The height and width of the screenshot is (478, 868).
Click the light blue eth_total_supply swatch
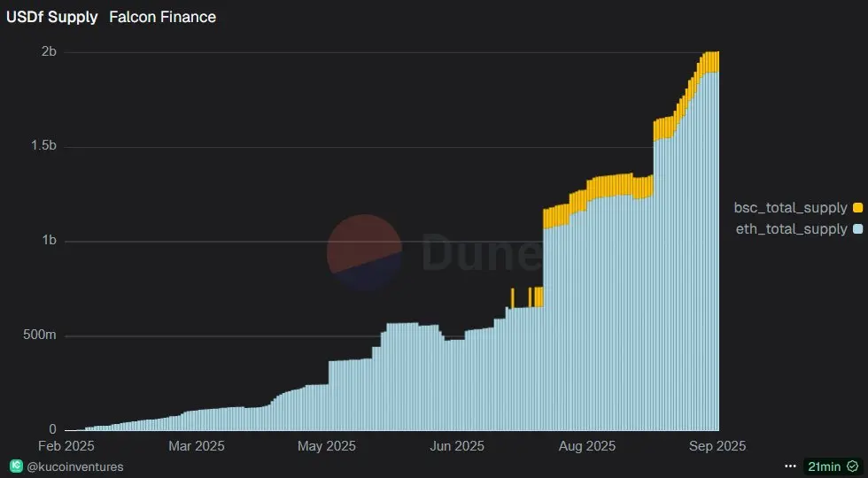(857, 228)
